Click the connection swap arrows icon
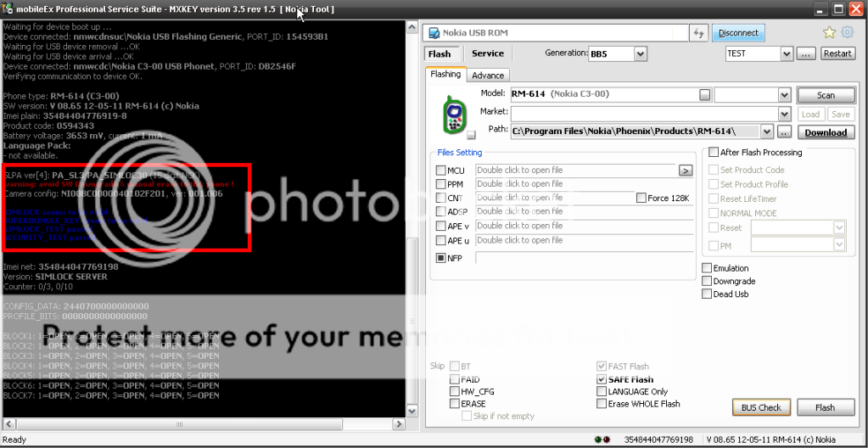The height and width of the screenshot is (448, 868). [698, 33]
